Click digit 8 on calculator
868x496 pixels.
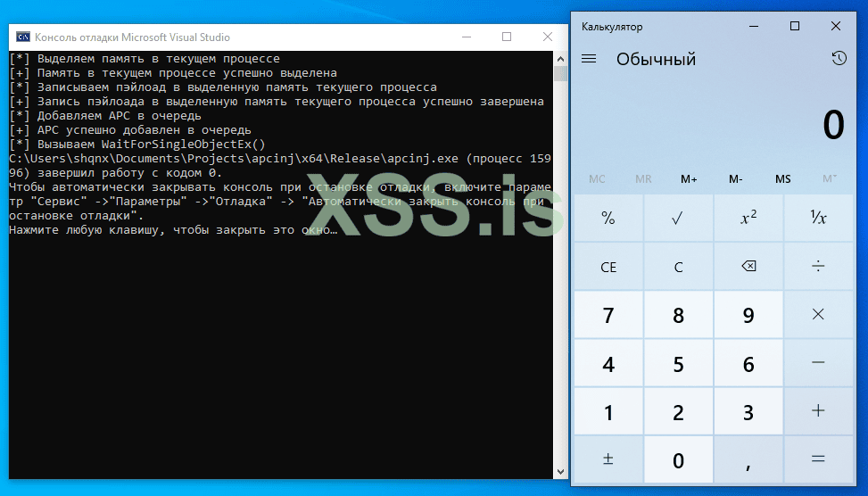pos(678,314)
